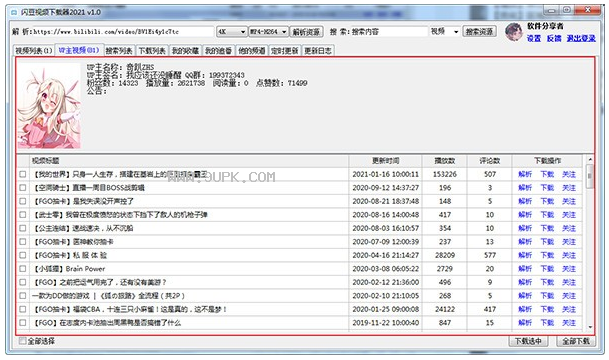Sort by the 播放数 column header
Image resolution: width=609 pixels, height=360 pixels.
tap(445, 161)
